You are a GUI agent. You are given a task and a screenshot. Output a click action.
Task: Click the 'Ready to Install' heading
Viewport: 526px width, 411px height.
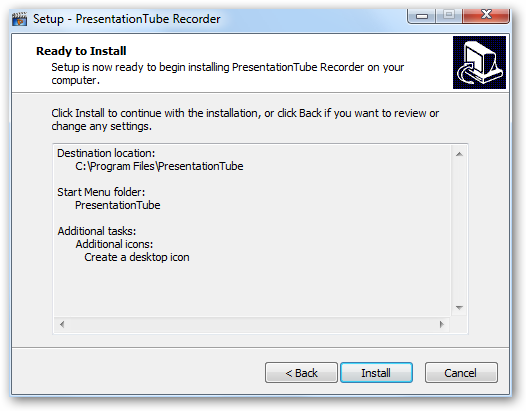pyautogui.click(x=81, y=51)
